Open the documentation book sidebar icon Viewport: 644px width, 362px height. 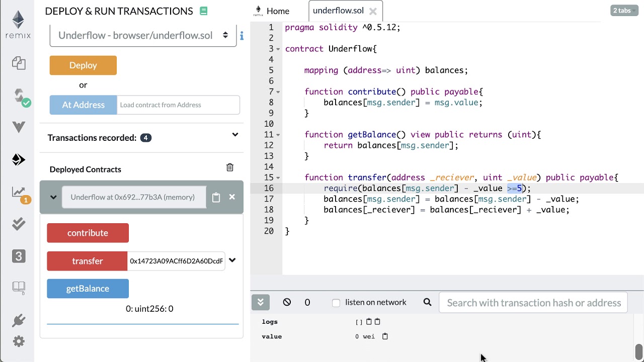pos(19,287)
